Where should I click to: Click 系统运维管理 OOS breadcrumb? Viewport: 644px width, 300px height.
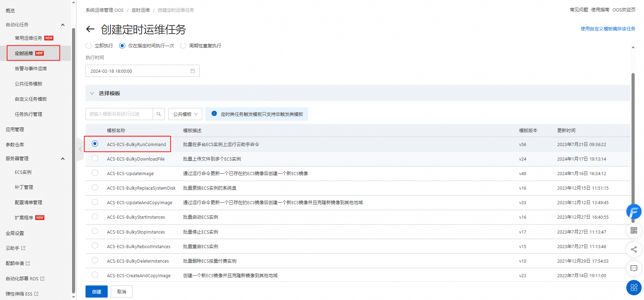(105, 10)
